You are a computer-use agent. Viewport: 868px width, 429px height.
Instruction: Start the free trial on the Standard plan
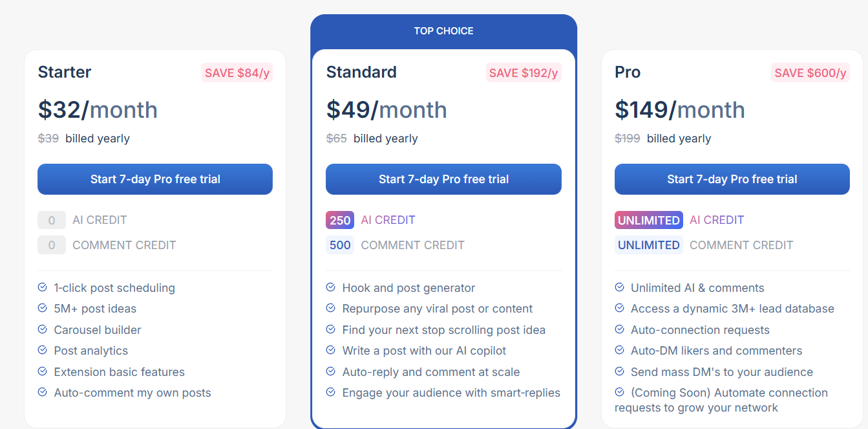443,179
